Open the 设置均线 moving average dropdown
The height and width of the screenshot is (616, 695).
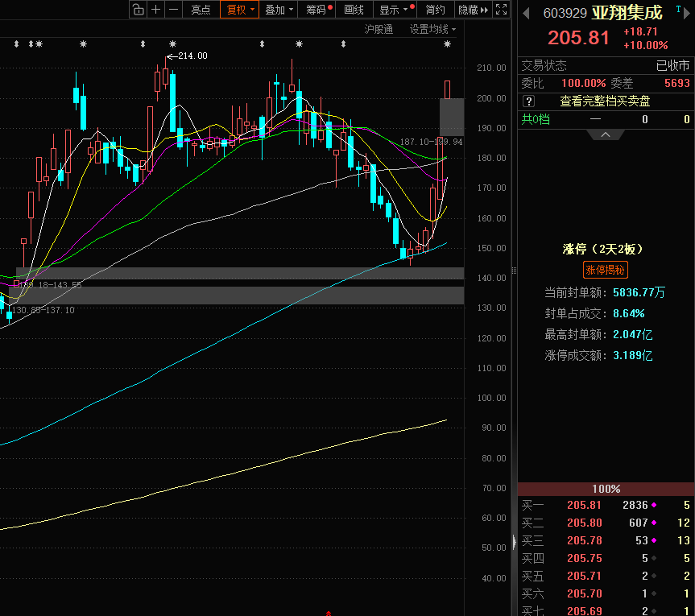432,30
